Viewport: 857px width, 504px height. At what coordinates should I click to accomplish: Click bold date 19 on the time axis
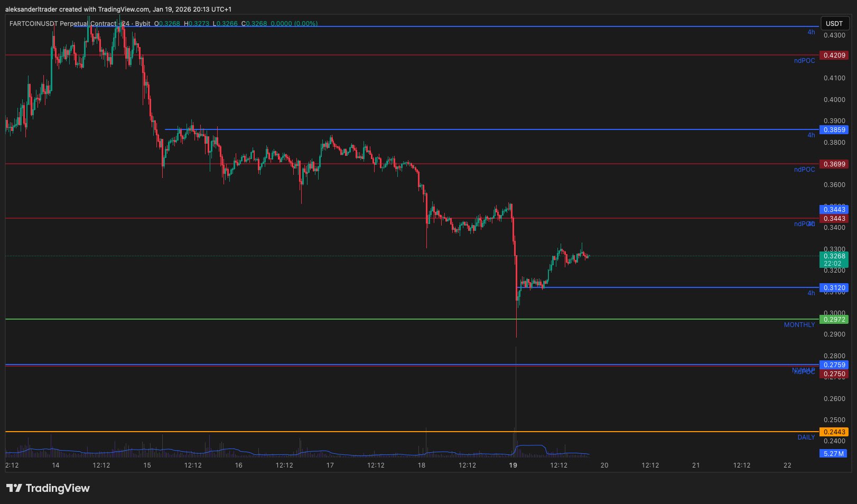[513, 465]
